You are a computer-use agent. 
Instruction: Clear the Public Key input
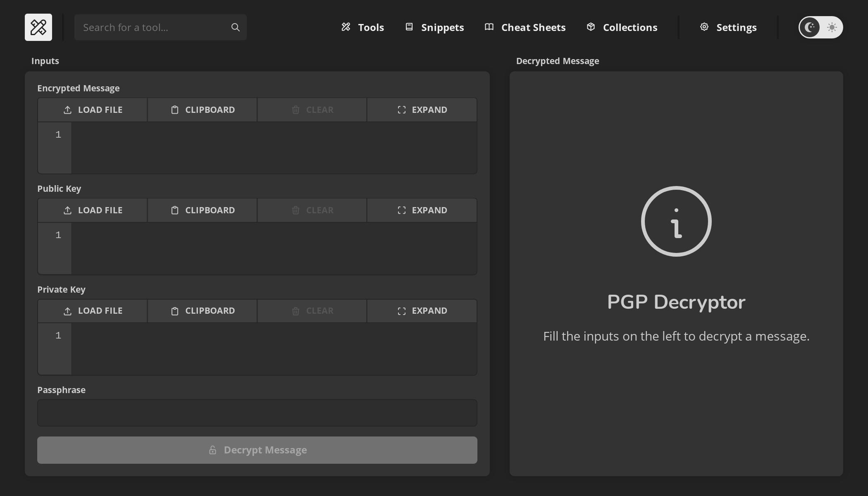tap(312, 210)
